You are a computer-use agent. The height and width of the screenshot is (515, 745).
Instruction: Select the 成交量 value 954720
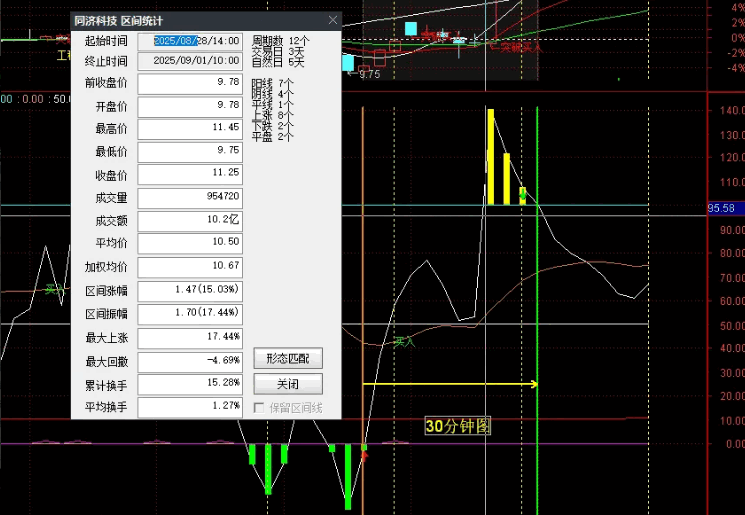[x=190, y=198]
